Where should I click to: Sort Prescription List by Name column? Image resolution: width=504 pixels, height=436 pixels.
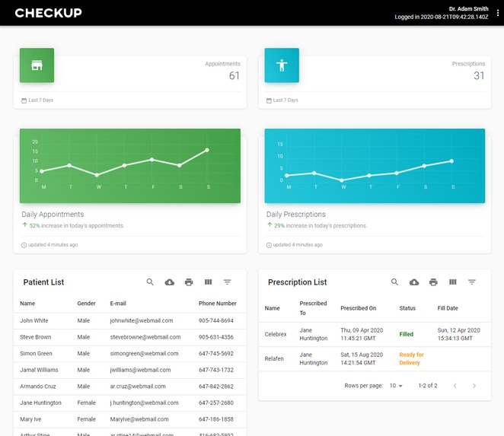coord(273,308)
